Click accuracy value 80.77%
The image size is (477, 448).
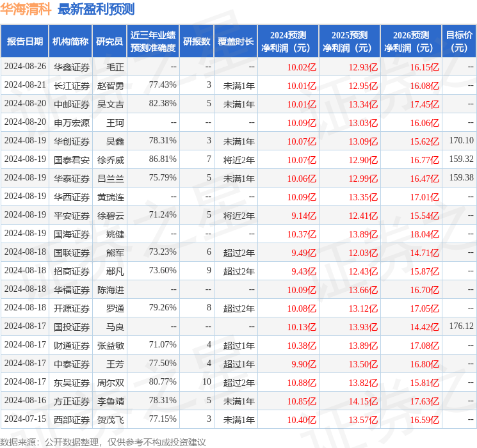pyautogui.click(x=163, y=381)
